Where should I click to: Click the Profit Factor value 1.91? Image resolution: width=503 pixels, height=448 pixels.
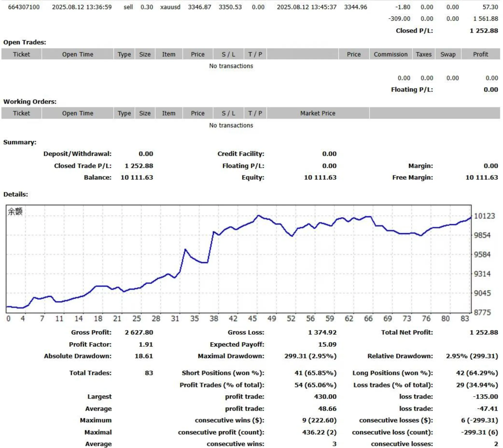[x=146, y=344]
